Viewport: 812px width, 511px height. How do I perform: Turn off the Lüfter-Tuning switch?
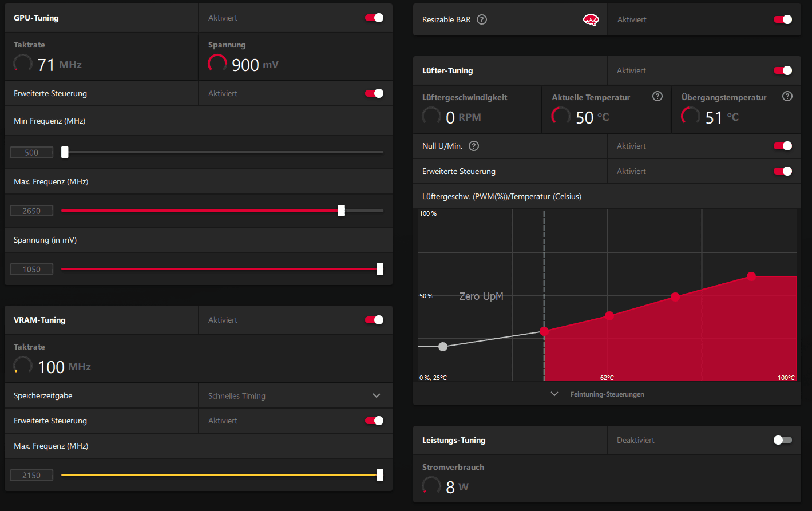point(783,70)
